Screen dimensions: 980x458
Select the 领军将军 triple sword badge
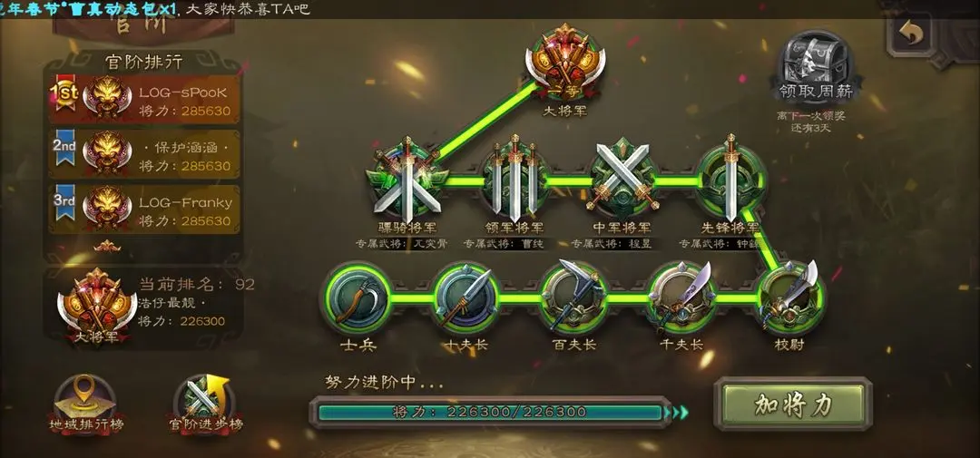515,180
